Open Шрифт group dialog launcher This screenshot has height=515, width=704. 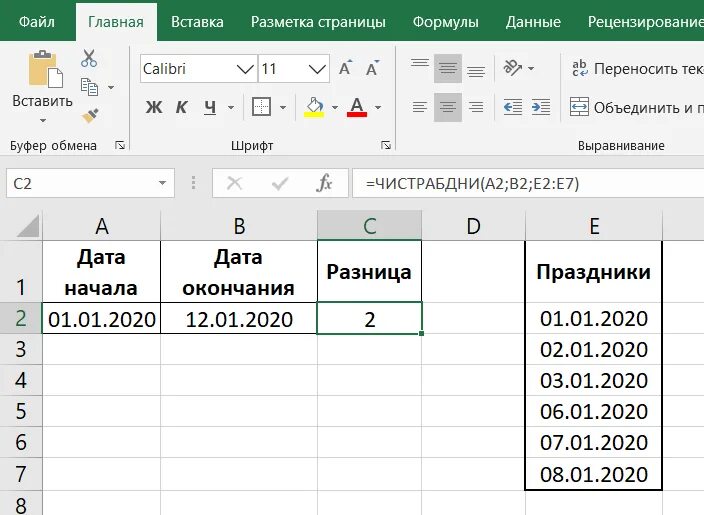(x=386, y=145)
